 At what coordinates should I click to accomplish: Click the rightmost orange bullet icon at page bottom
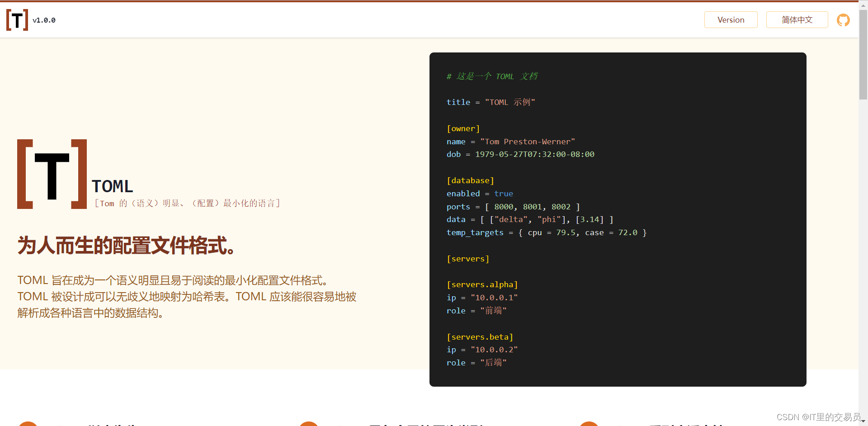tap(589, 424)
